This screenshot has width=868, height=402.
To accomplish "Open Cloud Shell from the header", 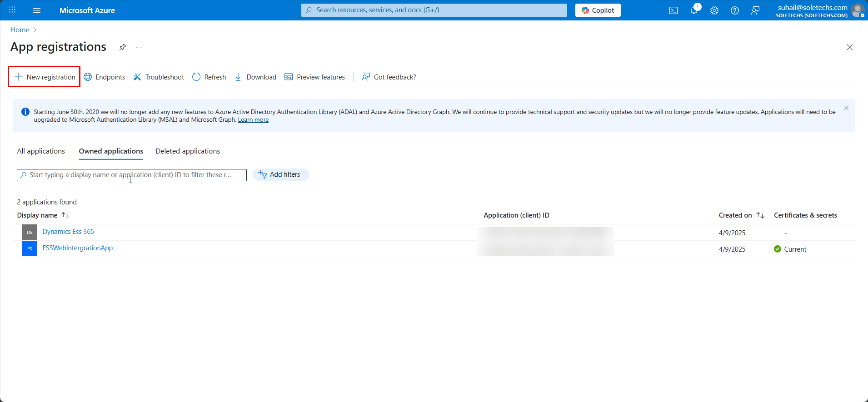I will (x=673, y=10).
